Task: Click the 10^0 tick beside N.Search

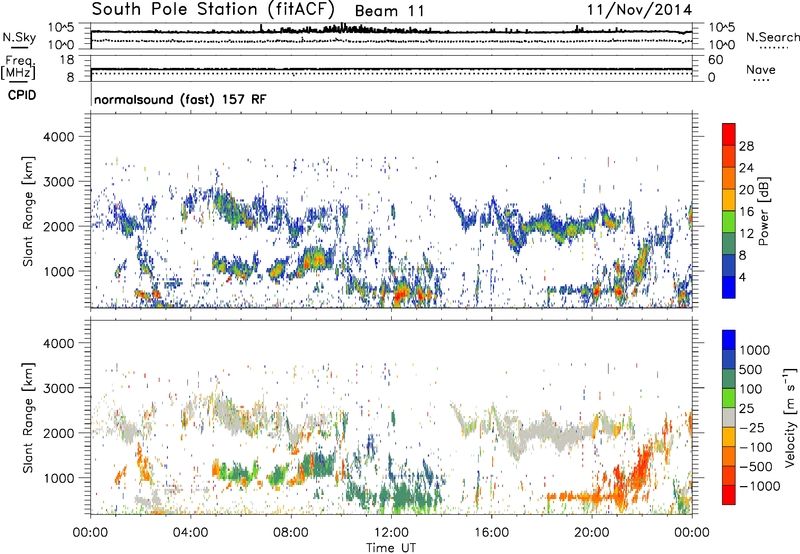Action: pos(722,45)
